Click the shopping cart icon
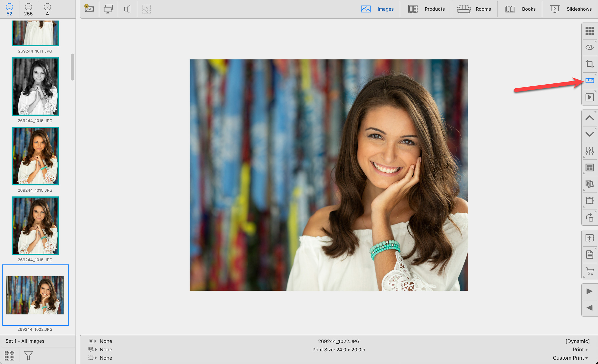Screen dimensions: 598x364 pos(589,271)
